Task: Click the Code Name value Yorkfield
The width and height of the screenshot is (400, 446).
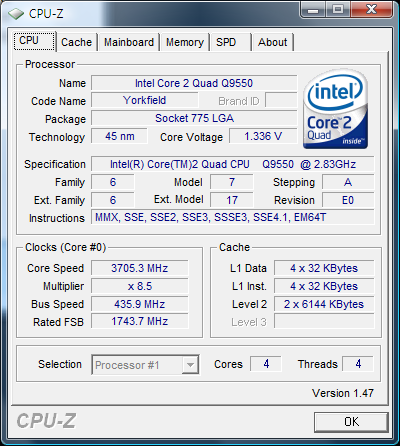Action: click(x=145, y=100)
